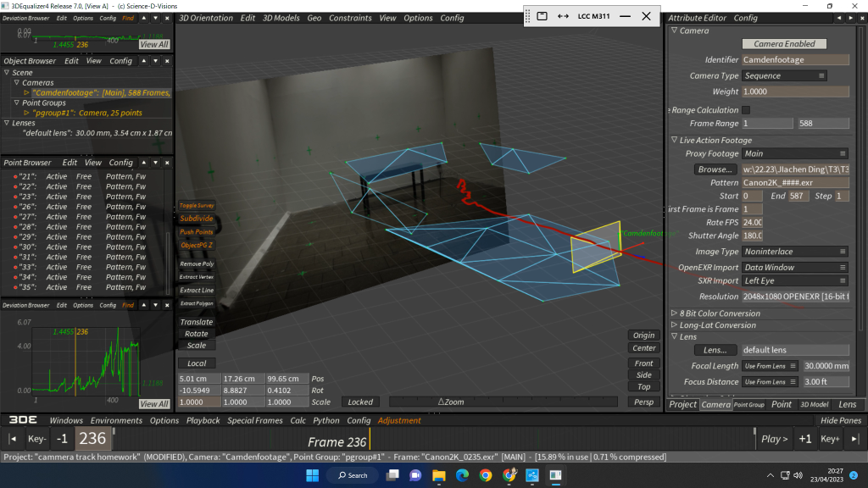Click the 3DE logo in the bottom menu bar

point(24,420)
